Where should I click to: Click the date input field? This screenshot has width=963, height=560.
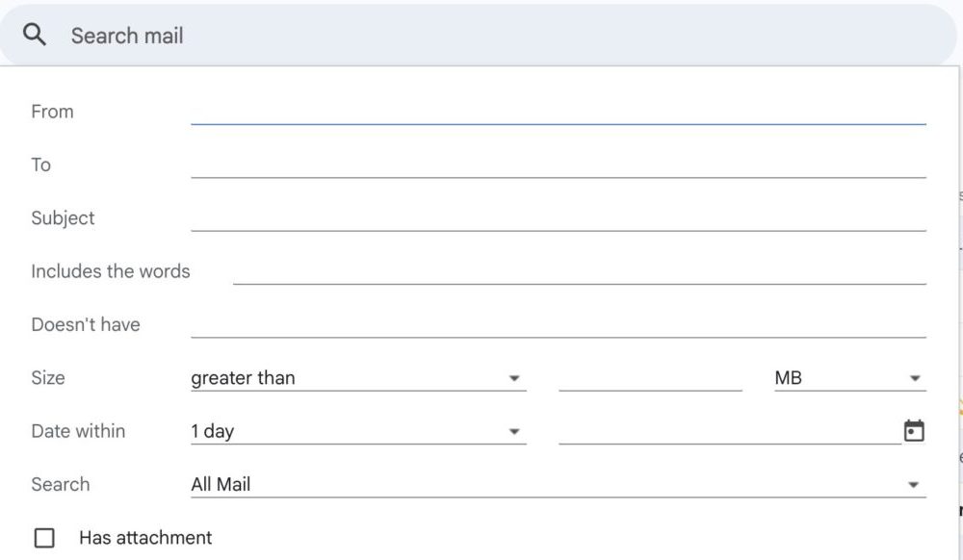[x=729, y=431]
